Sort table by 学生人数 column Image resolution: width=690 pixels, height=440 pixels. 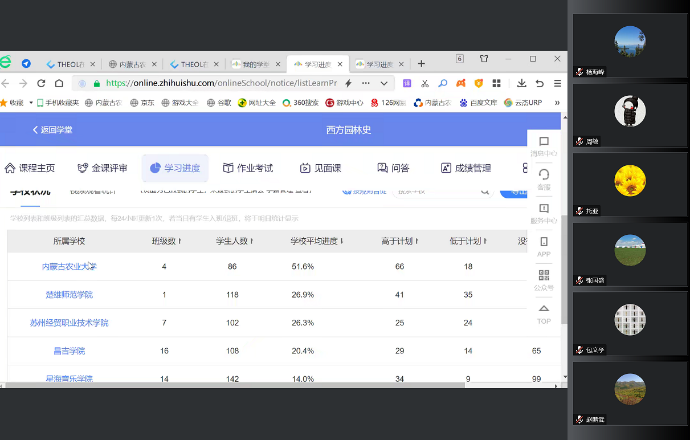(x=236, y=241)
